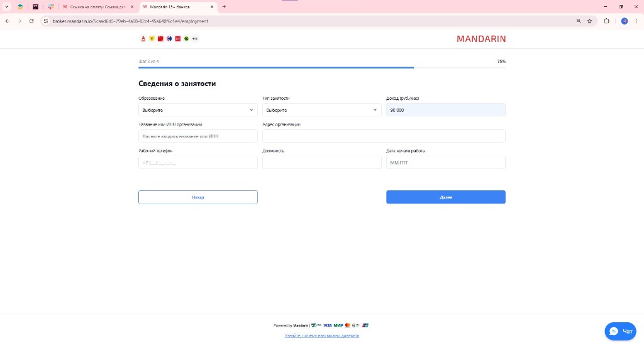Open the Extensions puzzle icon
Viewport: 644px width, 348px height.
coord(607,21)
